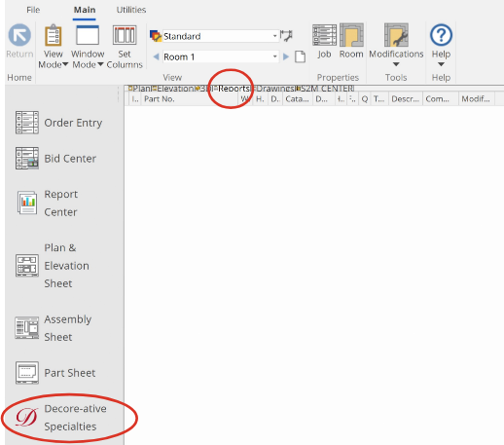Go to next room with right arrow

pyautogui.click(x=286, y=56)
